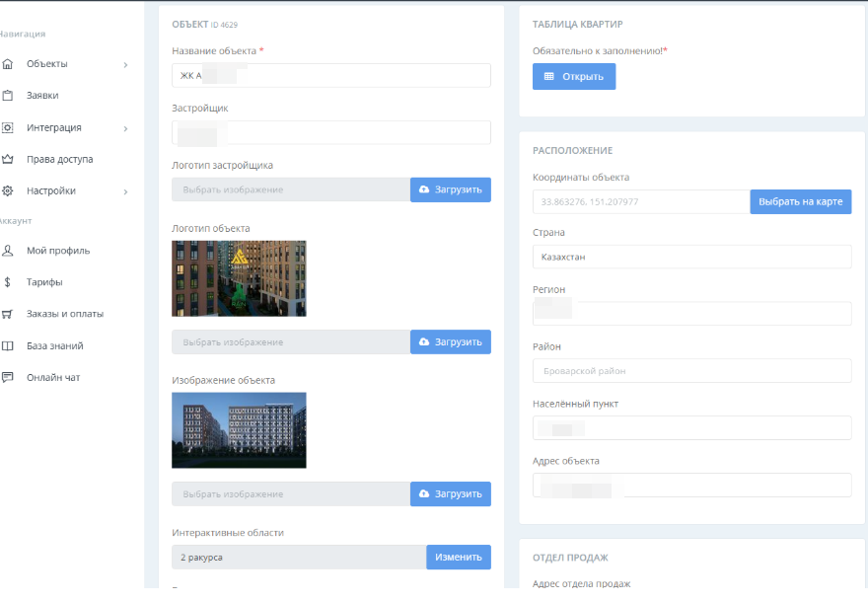Click the chat icon for Онлайн чат
The height and width of the screenshot is (602, 868).
click(8, 378)
